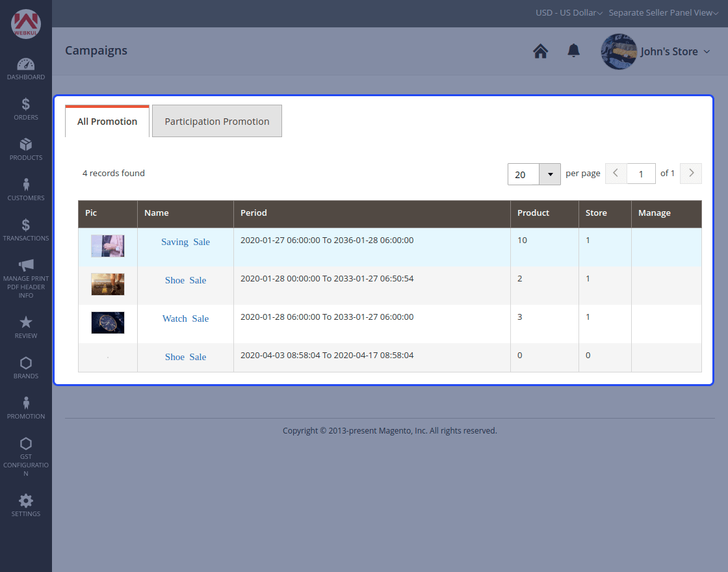This screenshot has height=572, width=728.
Task: Click the Campaigns page title
Action: point(96,51)
